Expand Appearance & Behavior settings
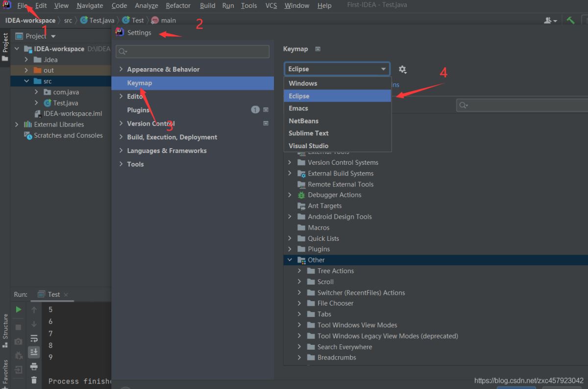Viewport: 588px width, 389px height. (x=121, y=69)
